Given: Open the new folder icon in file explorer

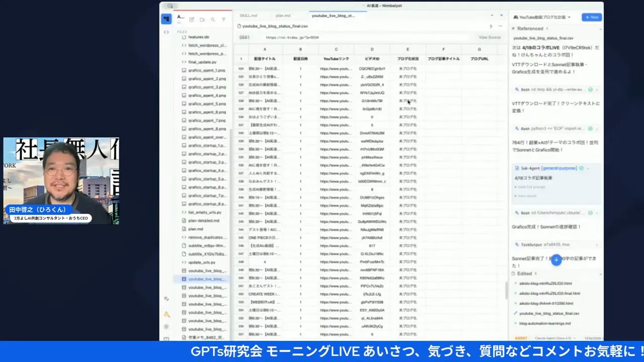Looking at the screenshot, I should coord(203,19).
